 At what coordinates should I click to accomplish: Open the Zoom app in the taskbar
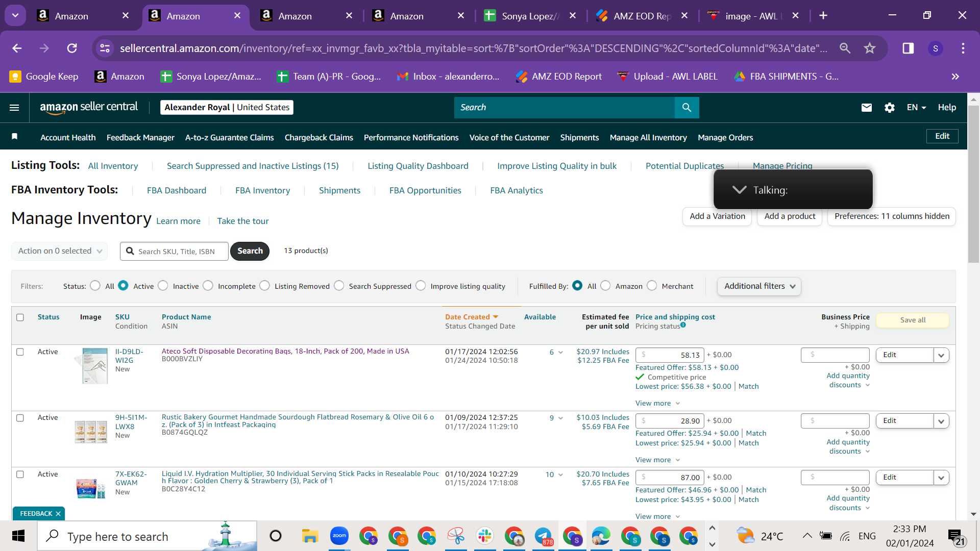click(339, 536)
